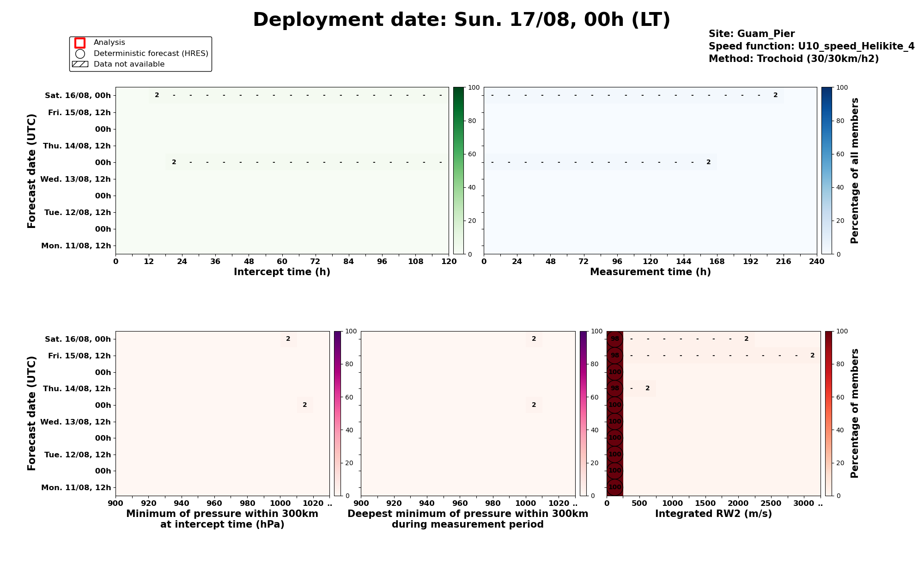The image size is (924, 578).
Task: Click value 2 in Sat. 16/08 minimum pressure plot
Action: [x=288, y=339]
